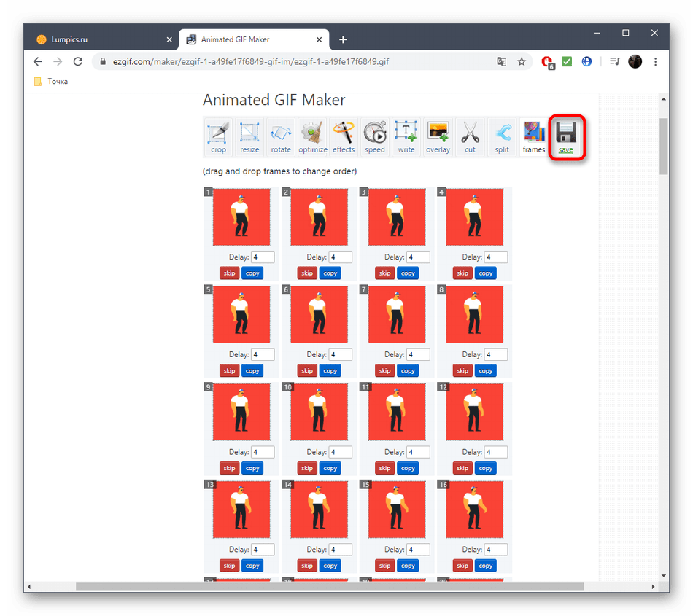The height and width of the screenshot is (616, 693).
Task: Skip frame 6
Action: [306, 371]
